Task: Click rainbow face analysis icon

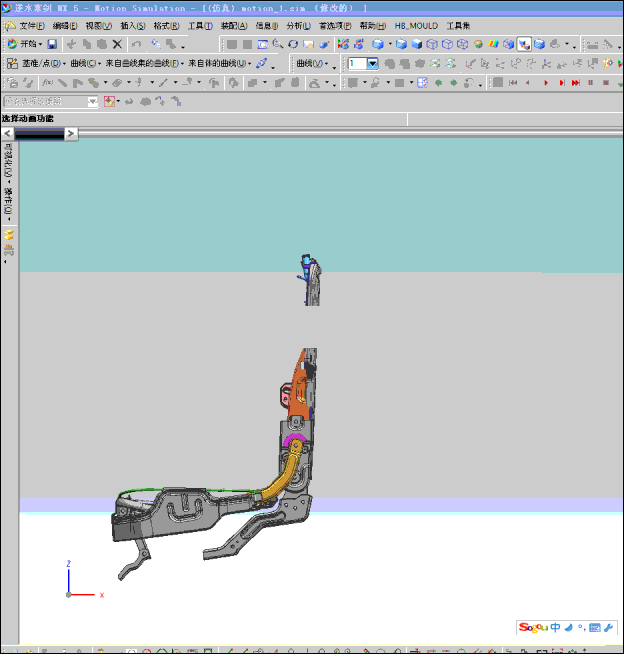Action: click(x=493, y=44)
